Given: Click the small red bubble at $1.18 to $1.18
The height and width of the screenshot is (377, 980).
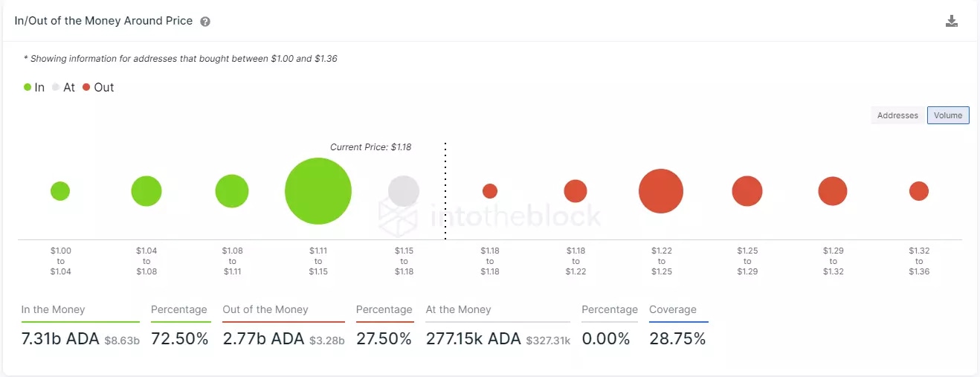Looking at the screenshot, I should (490, 191).
